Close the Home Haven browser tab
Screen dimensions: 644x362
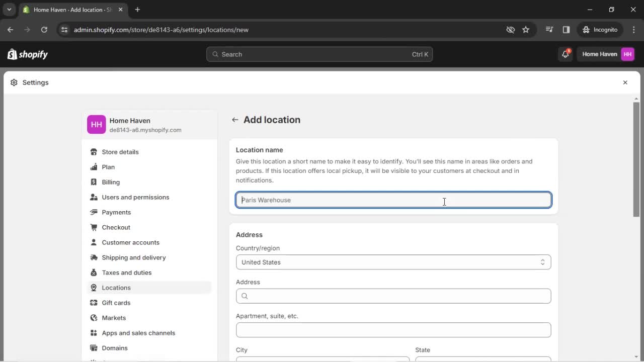coord(120,10)
